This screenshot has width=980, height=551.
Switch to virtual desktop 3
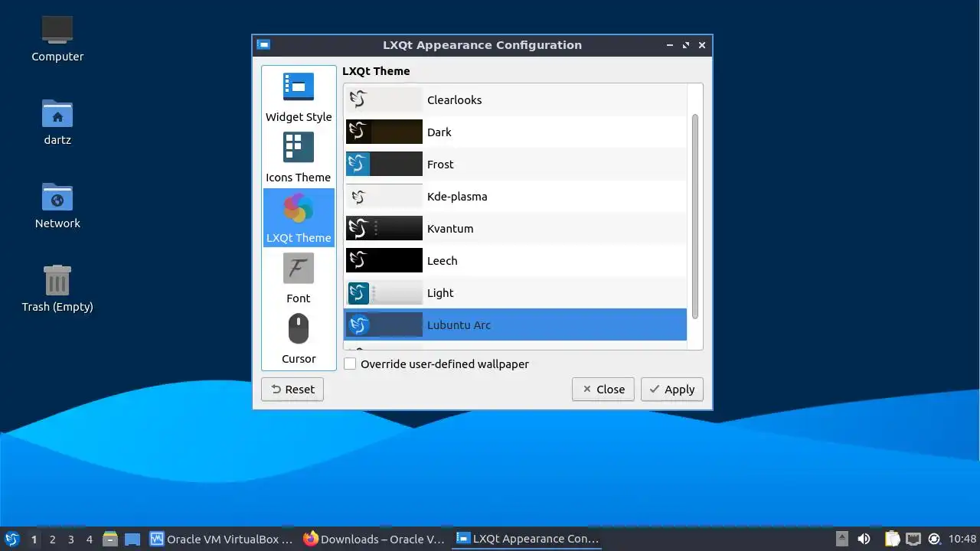(x=70, y=540)
